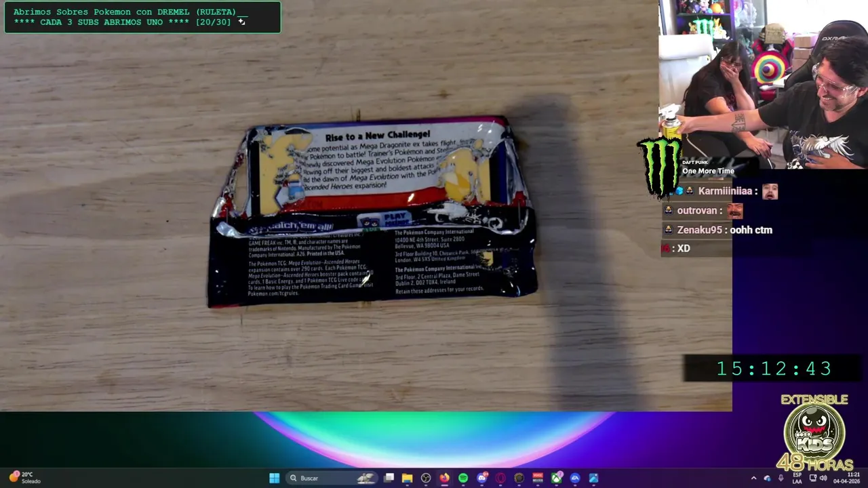Click the streamer webcam feed

(x=763, y=84)
